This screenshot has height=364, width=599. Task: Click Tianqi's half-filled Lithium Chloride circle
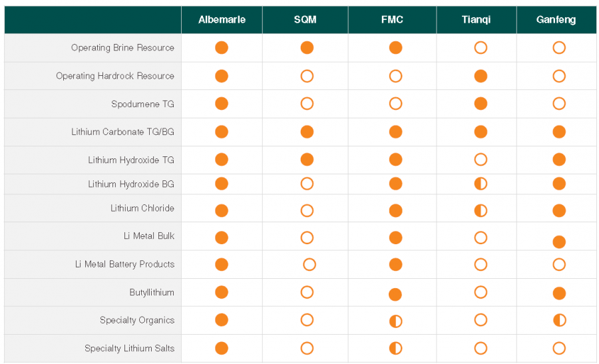click(x=481, y=211)
